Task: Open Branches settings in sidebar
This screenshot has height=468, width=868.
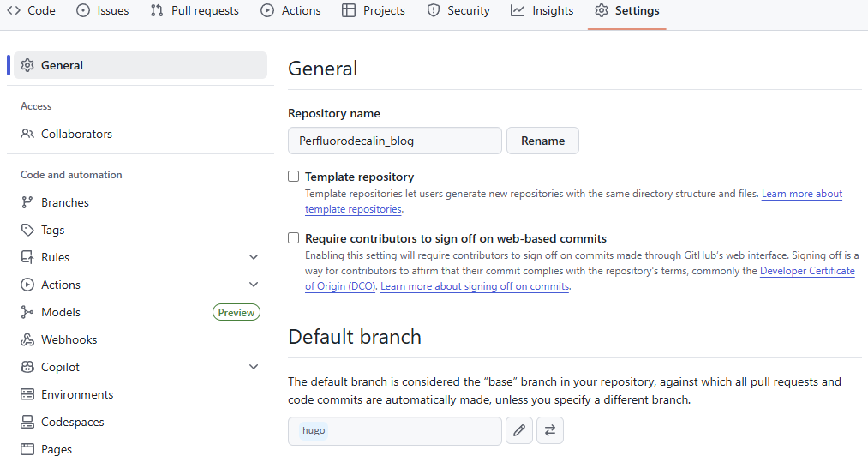Action: 64,202
